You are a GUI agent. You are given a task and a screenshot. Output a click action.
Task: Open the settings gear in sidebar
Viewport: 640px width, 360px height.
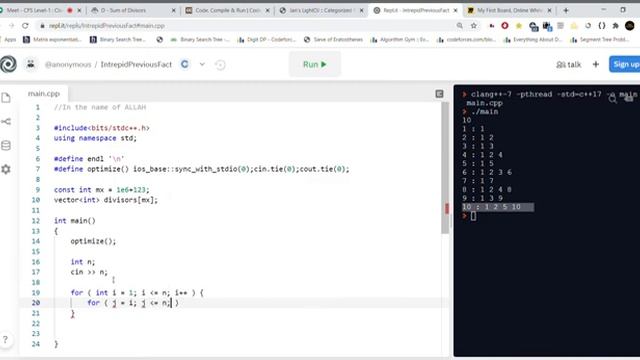pos(6,169)
